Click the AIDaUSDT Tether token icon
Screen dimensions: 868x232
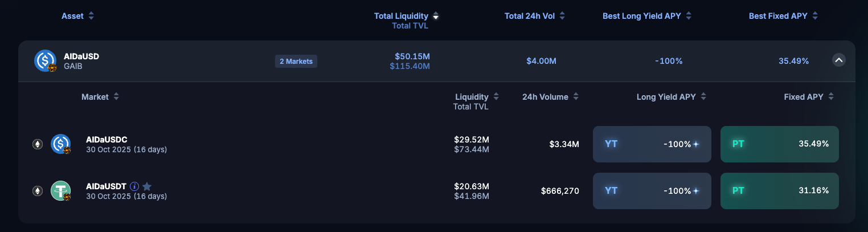pyautogui.click(x=60, y=191)
